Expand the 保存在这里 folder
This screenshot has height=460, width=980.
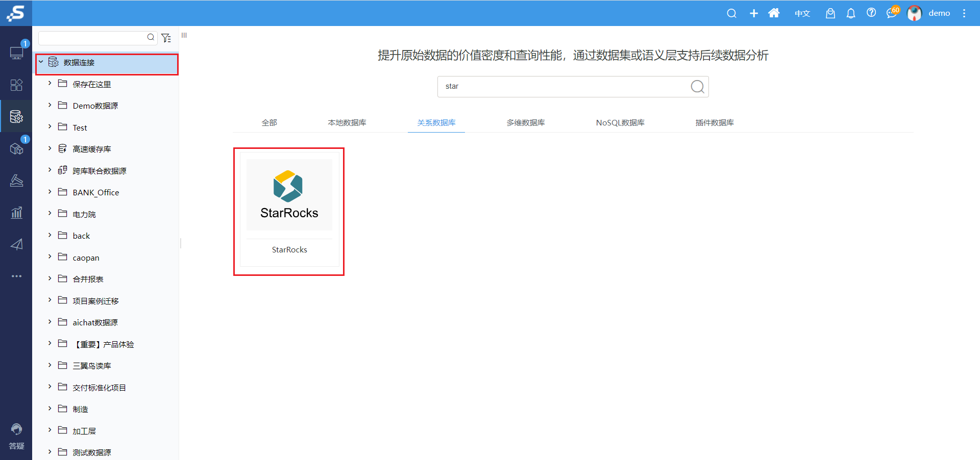50,83
